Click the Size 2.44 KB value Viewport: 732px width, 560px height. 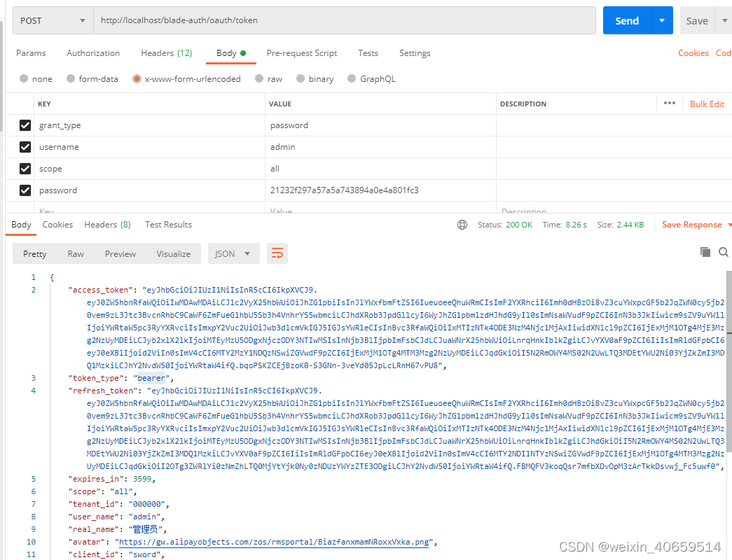[630, 225]
